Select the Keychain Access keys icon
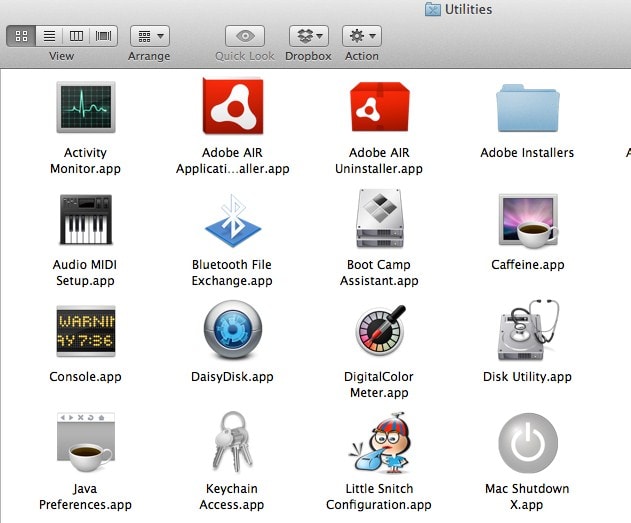631x523 pixels. pyautogui.click(x=233, y=441)
